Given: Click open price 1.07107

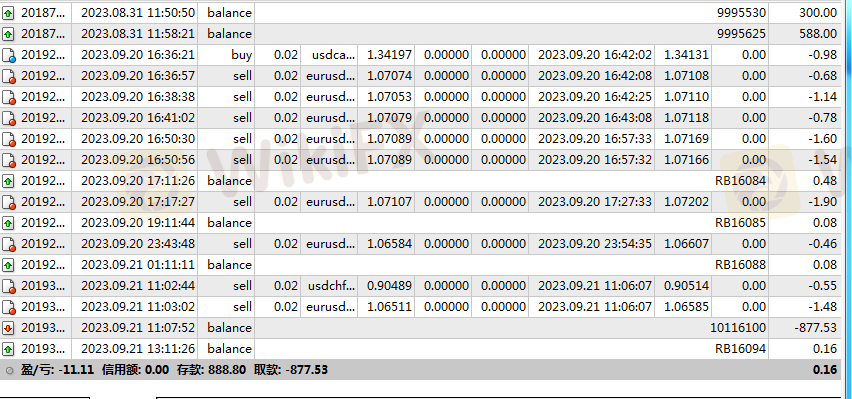Looking at the screenshot, I should click(x=390, y=202).
